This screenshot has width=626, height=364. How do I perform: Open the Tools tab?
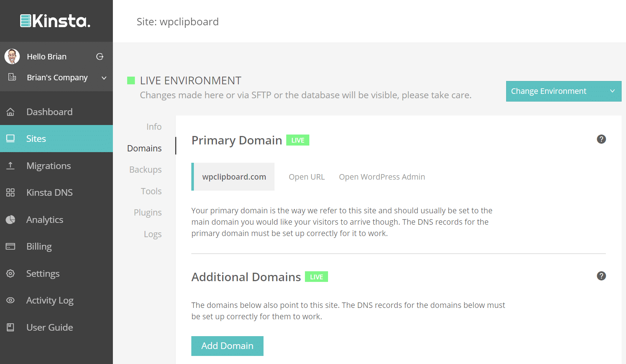click(x=151, y=191)
